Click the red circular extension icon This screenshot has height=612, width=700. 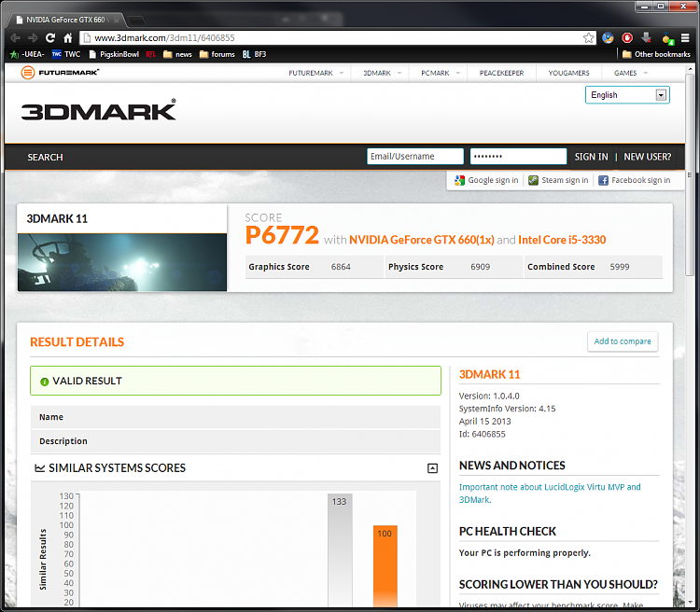627,38
